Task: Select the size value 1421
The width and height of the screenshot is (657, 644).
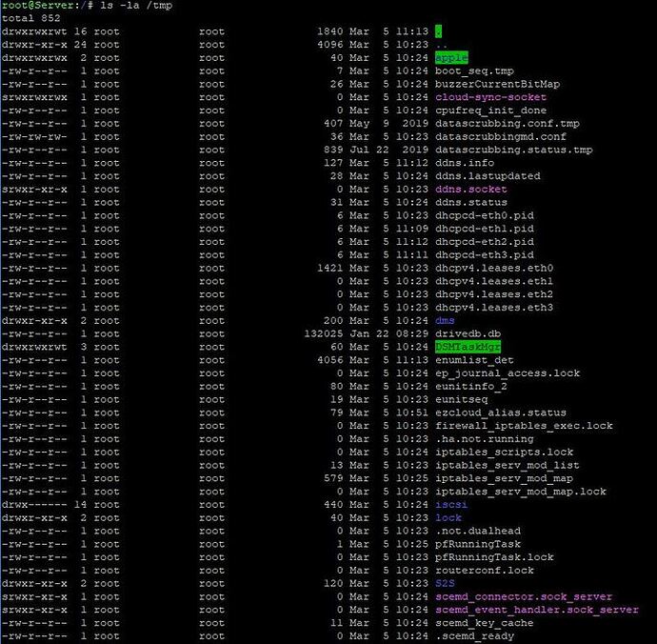Action: click(x=330, y=269)
